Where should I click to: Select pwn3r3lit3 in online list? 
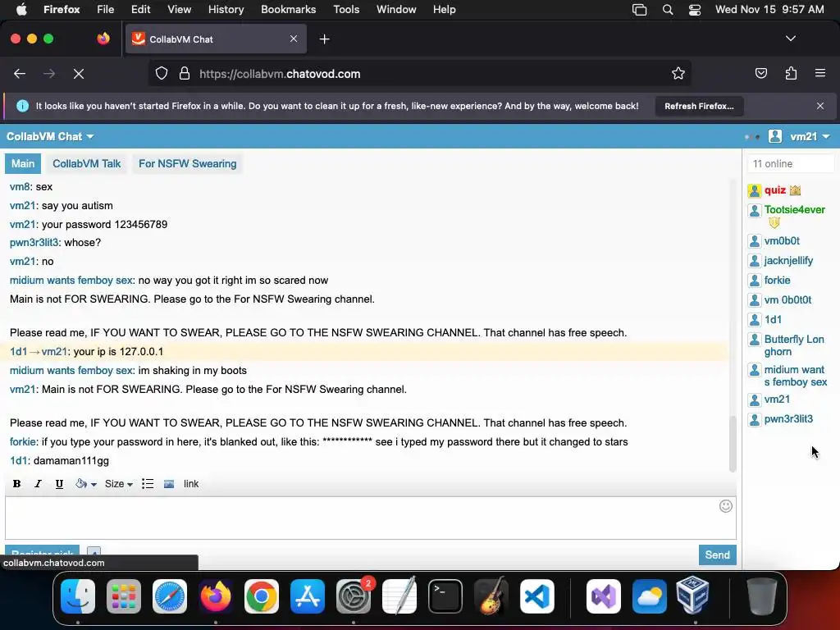[x=788, y=419]
